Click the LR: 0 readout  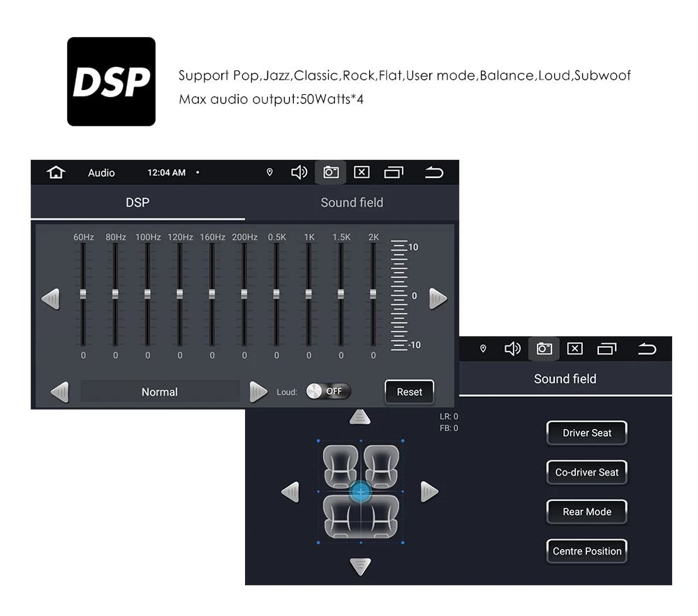(x=449, y=416)
